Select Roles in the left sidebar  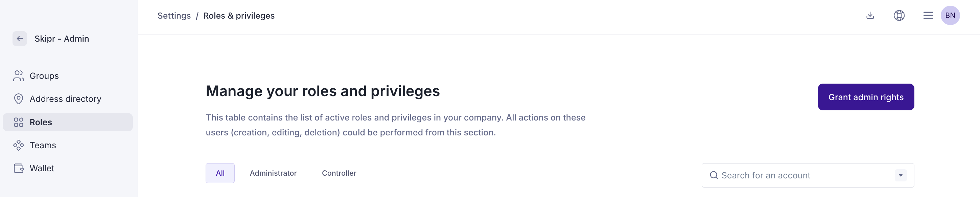41,122
